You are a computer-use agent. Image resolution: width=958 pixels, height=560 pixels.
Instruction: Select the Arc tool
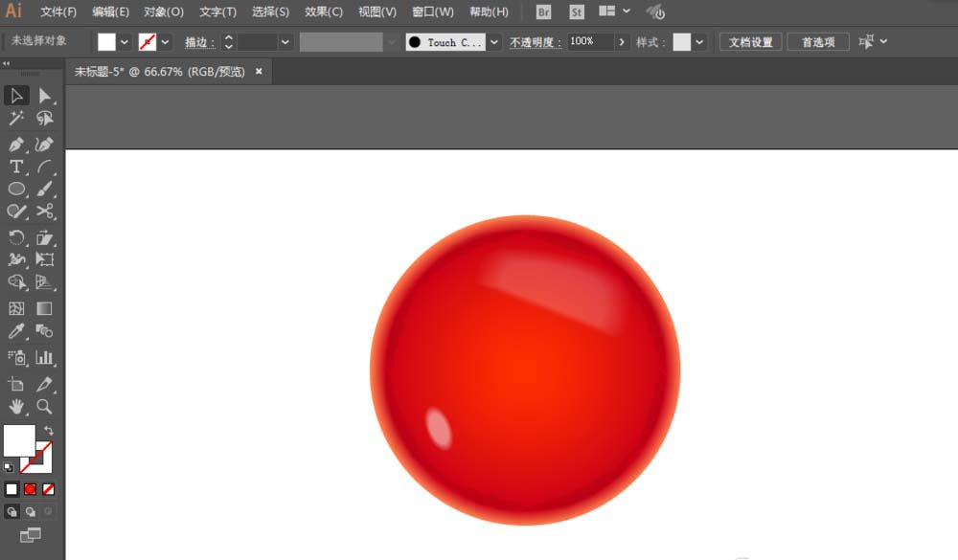tap(45, 167)
